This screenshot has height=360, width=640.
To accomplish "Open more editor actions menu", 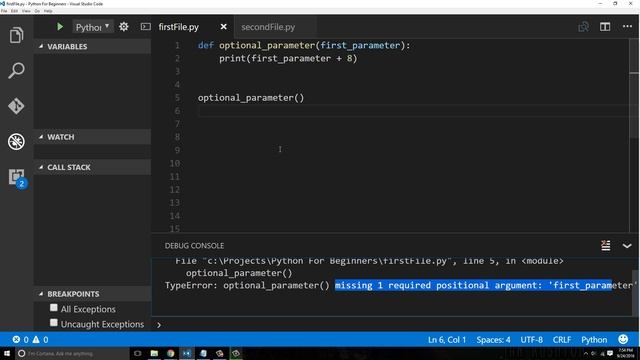I will click(x=627, y=27).
